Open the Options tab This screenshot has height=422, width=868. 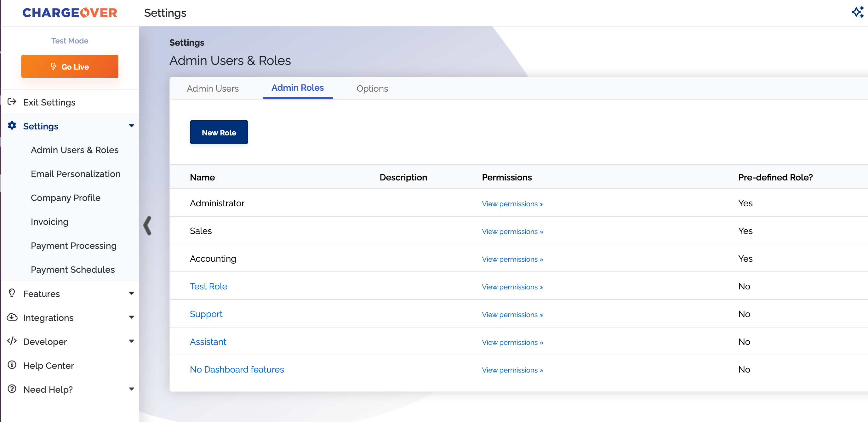tap(372, 88)
